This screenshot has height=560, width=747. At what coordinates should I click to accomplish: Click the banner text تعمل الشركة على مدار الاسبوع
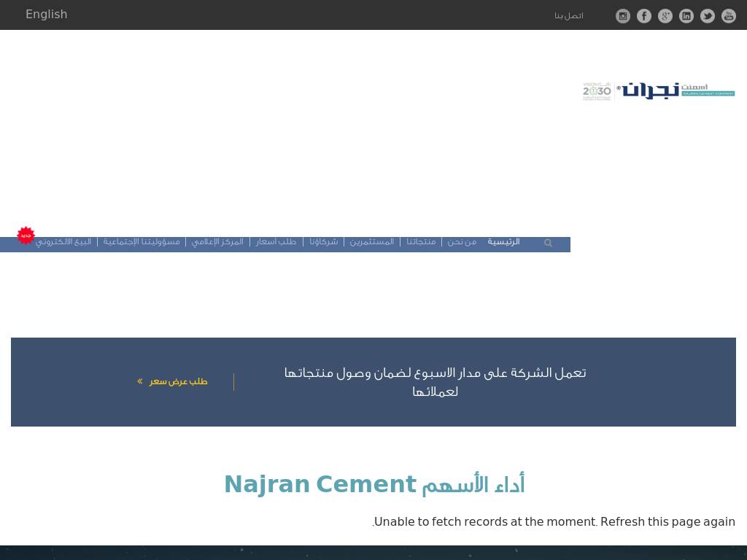tap(435, 382)
